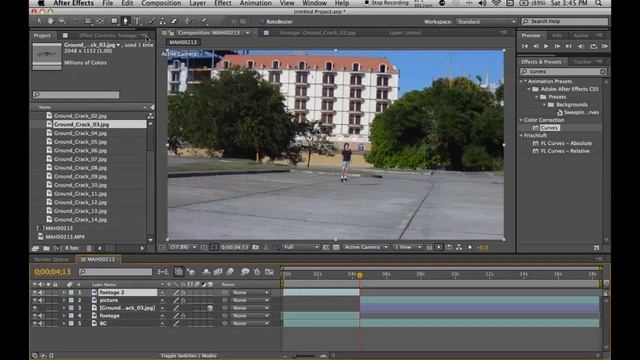Select the Rectangle shape tool
The image size is (640, 360).
point(114,21)
